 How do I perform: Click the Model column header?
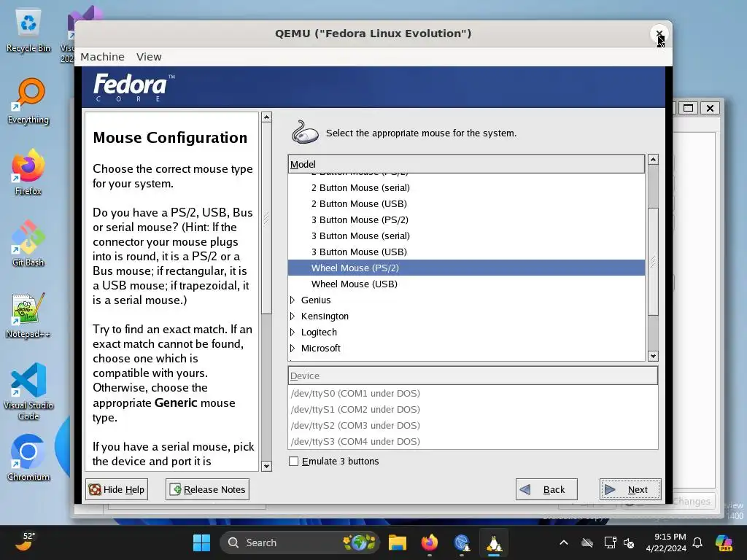466,164
